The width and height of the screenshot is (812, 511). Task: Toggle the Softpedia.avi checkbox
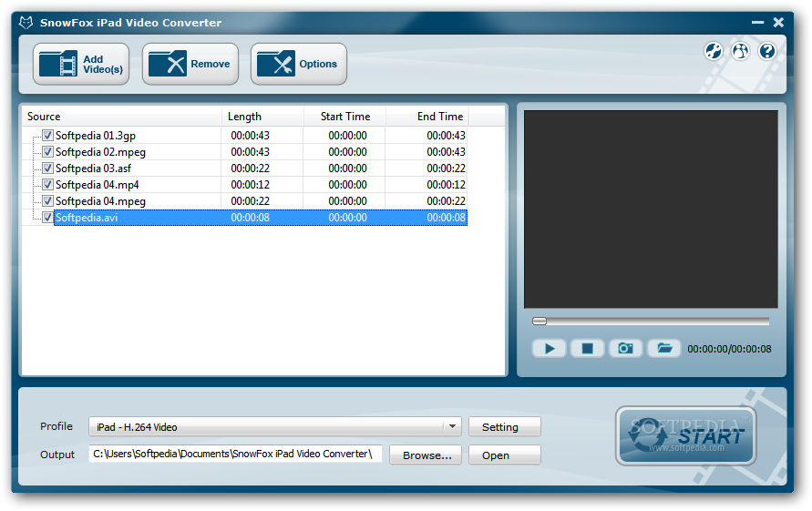pyautogui.click(x=47, y=218)
